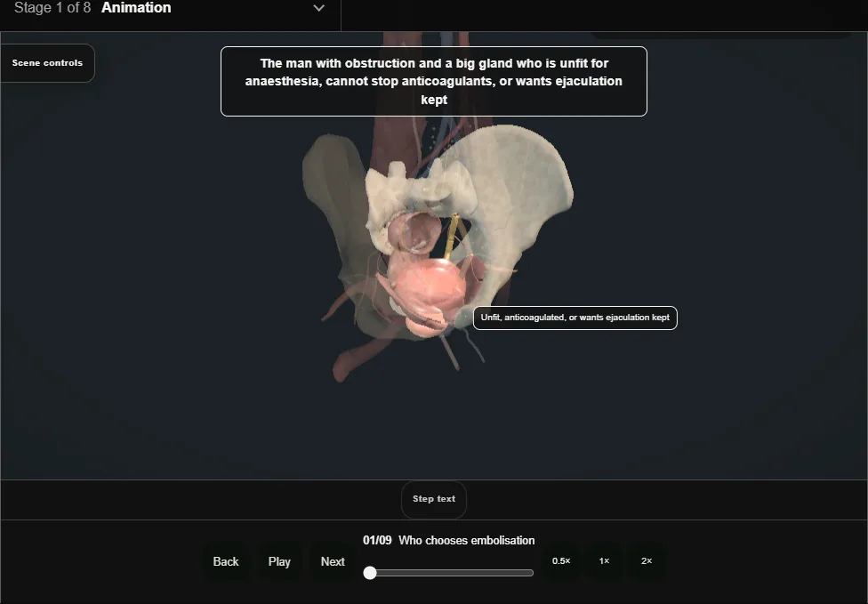Image resolution: width=868 pixels, height=604 pixels.
Task: Click the animation progress slider handle
Action: click(x=370, y=573)
